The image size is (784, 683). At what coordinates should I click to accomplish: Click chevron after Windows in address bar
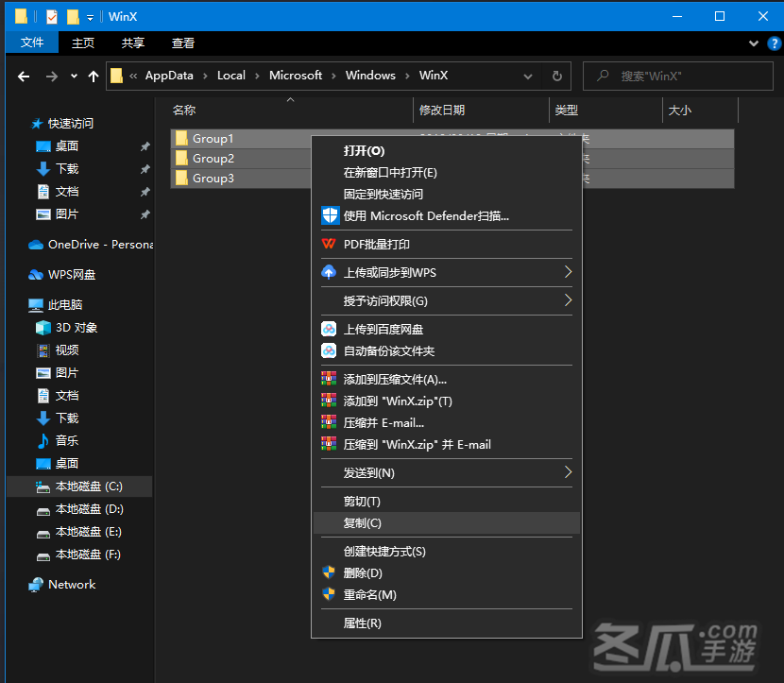(x=407, y=76)
